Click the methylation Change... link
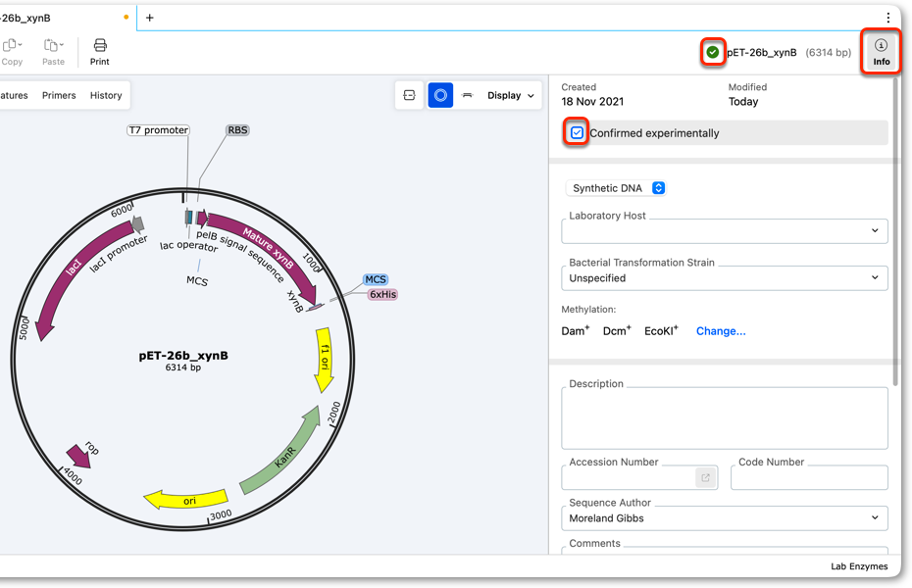Screen dimensions: 912x588 [x=721, y=331]
